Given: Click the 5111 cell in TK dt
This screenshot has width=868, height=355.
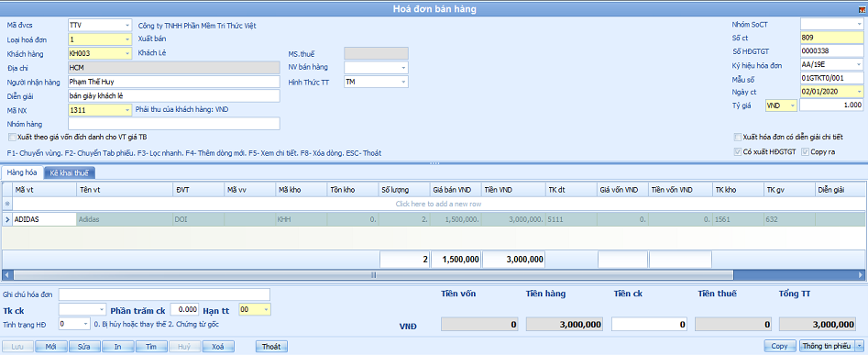Looking at the screenshot, I should click(571, 219).
